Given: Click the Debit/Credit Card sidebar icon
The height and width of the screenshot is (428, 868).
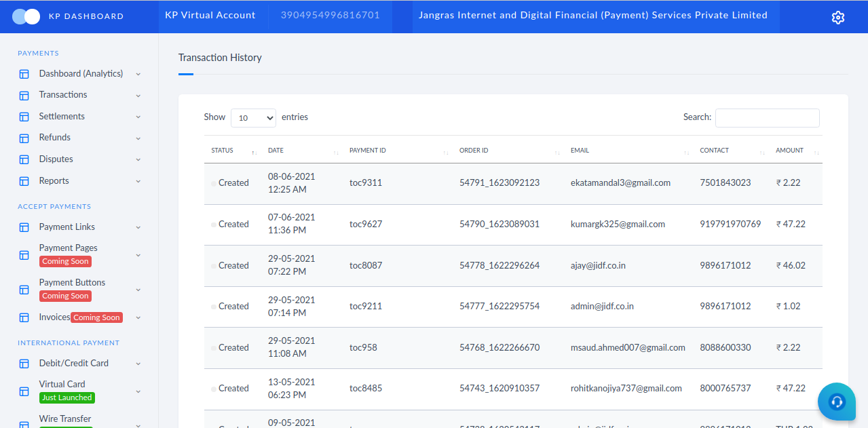Looking at the screenshot, I should click(24, 364).
